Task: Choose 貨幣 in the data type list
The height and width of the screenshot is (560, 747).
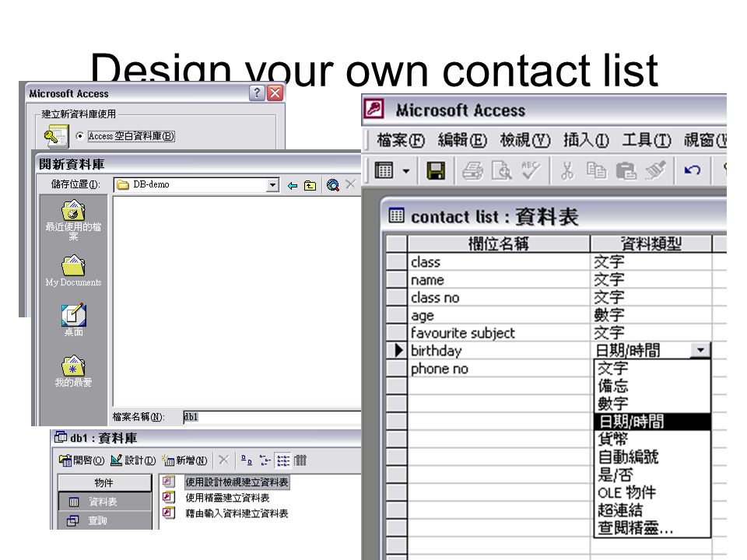Action: click(x=652, y=439)
